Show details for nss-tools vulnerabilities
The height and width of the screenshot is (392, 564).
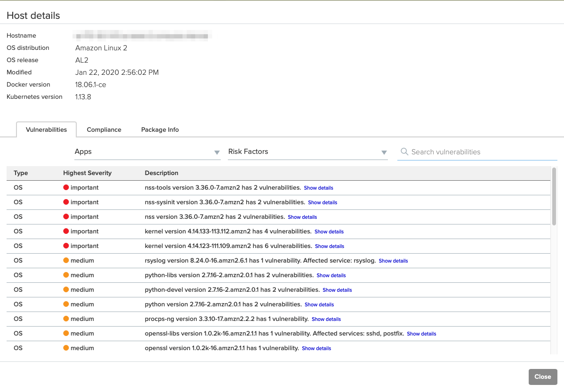tap(318, 188)
